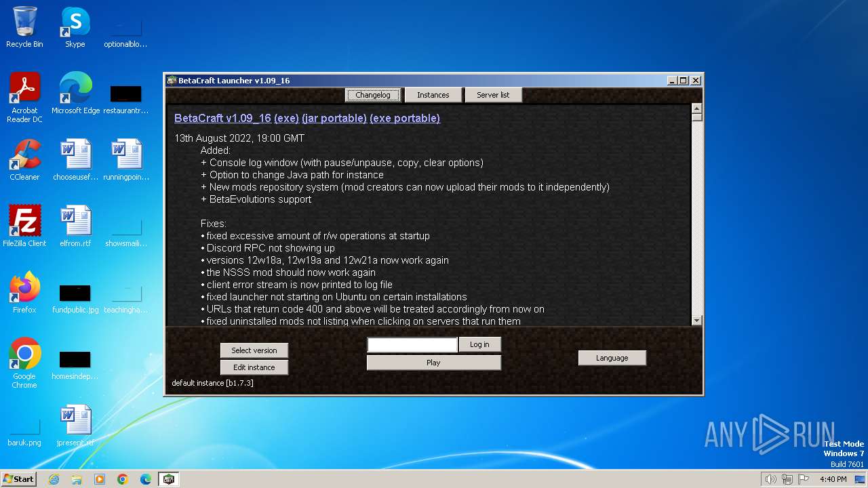Launch Firefox from the desktop

(x=24, y=293)
